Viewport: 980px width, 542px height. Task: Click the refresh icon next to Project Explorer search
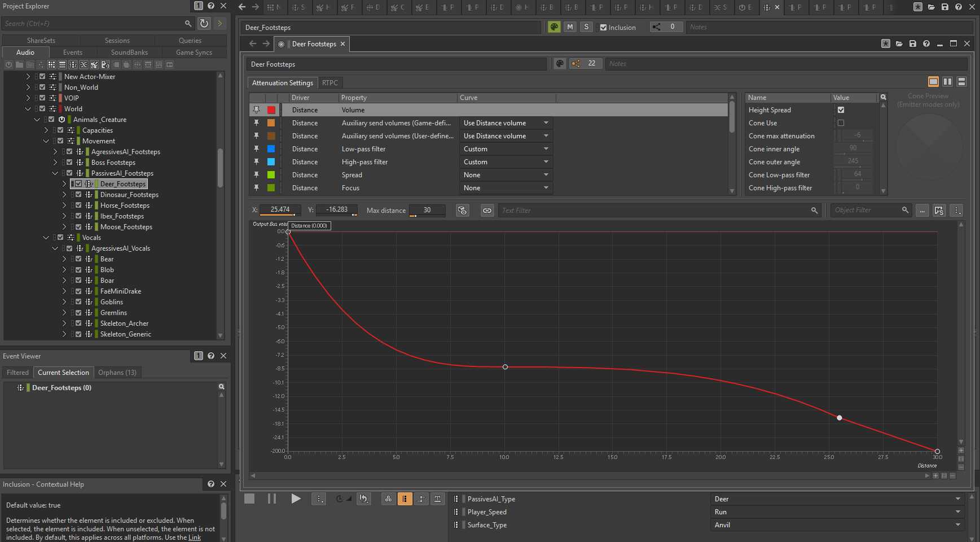click(204, 23)
